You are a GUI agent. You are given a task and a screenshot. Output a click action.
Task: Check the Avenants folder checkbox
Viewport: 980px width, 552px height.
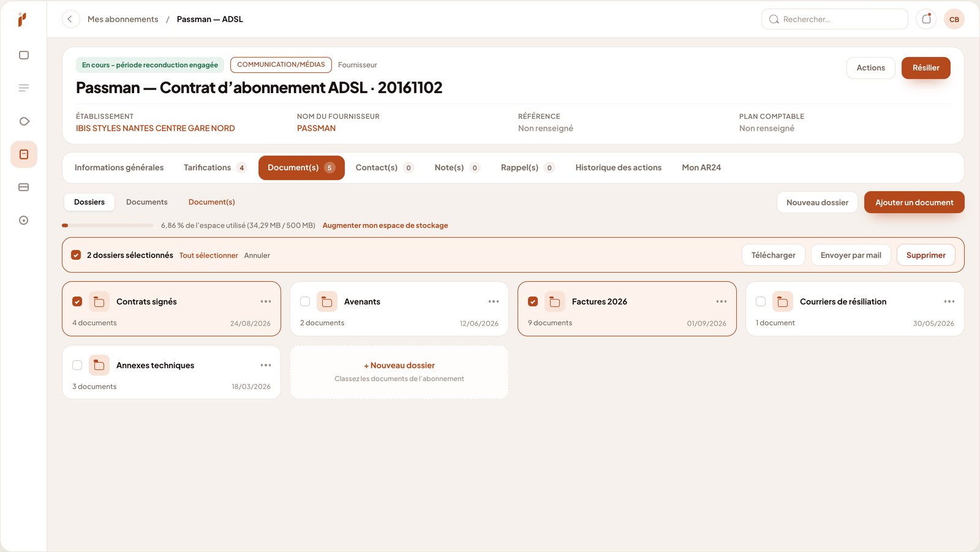pos(305,301)
